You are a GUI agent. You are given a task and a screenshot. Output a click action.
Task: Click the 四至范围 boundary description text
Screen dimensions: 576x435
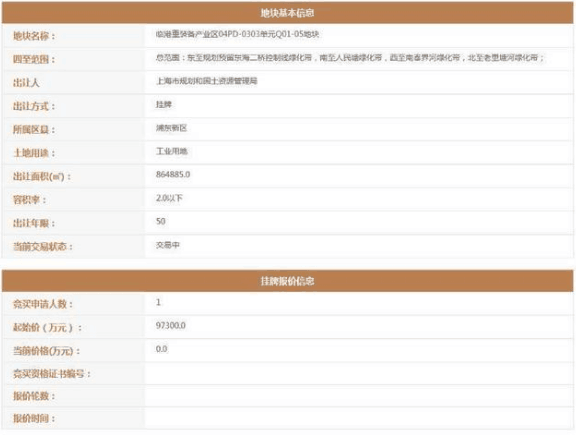pos(350,58)
